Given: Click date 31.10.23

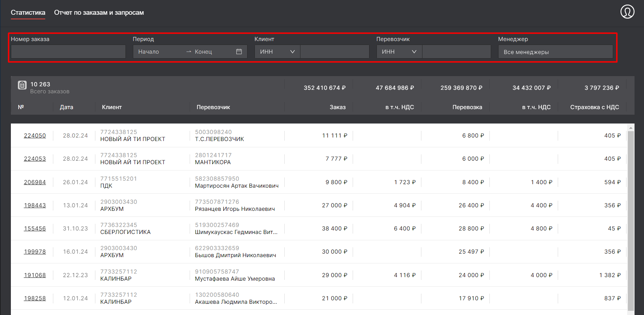Looking at the screenshot, I should point(75,228).
